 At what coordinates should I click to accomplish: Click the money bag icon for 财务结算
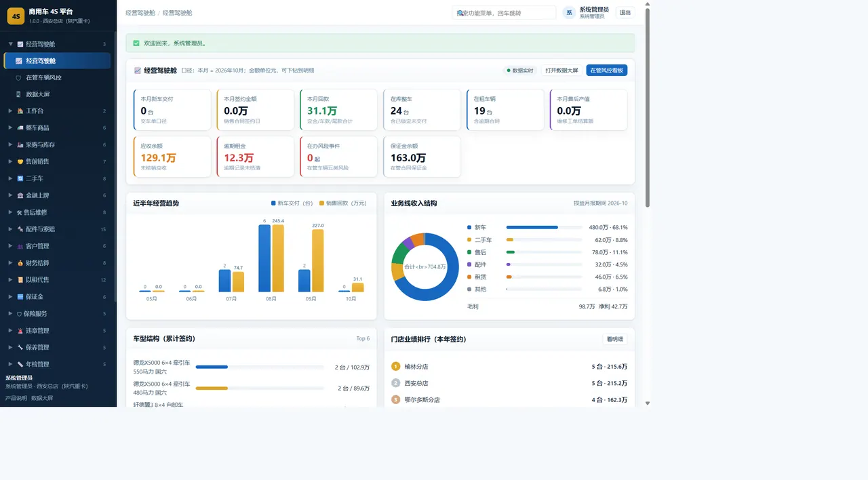(x=20, y=263)
